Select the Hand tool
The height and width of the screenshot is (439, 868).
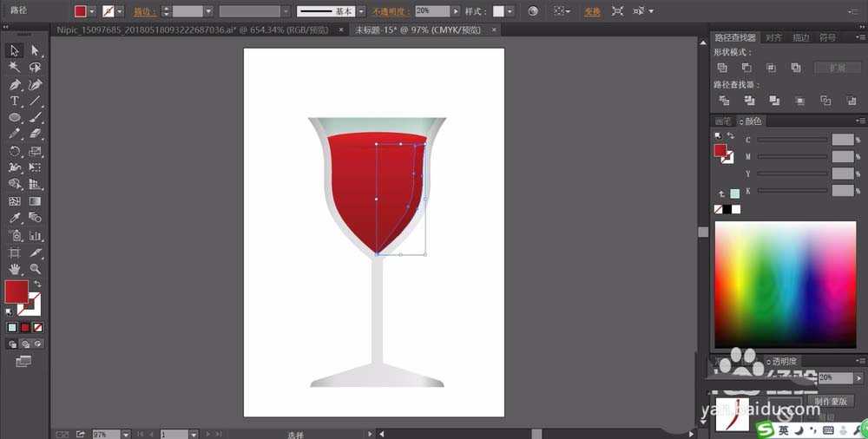point(15,269)
